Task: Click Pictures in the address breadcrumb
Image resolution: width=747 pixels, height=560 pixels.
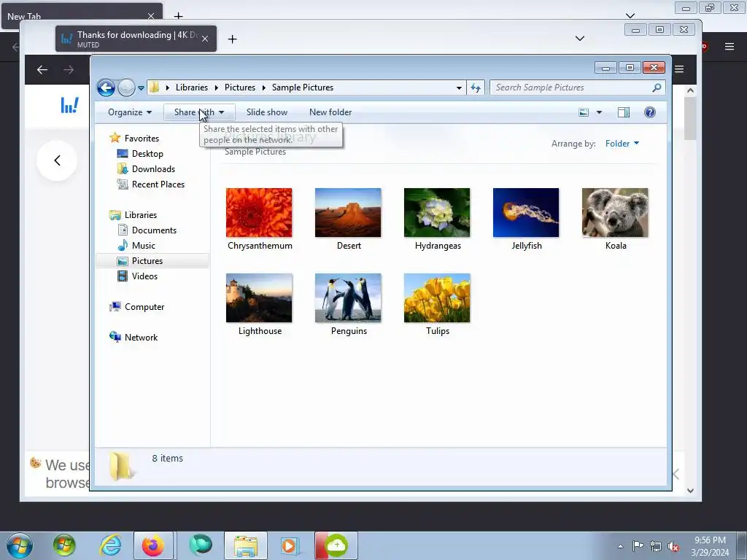Action: coord(239,87)
